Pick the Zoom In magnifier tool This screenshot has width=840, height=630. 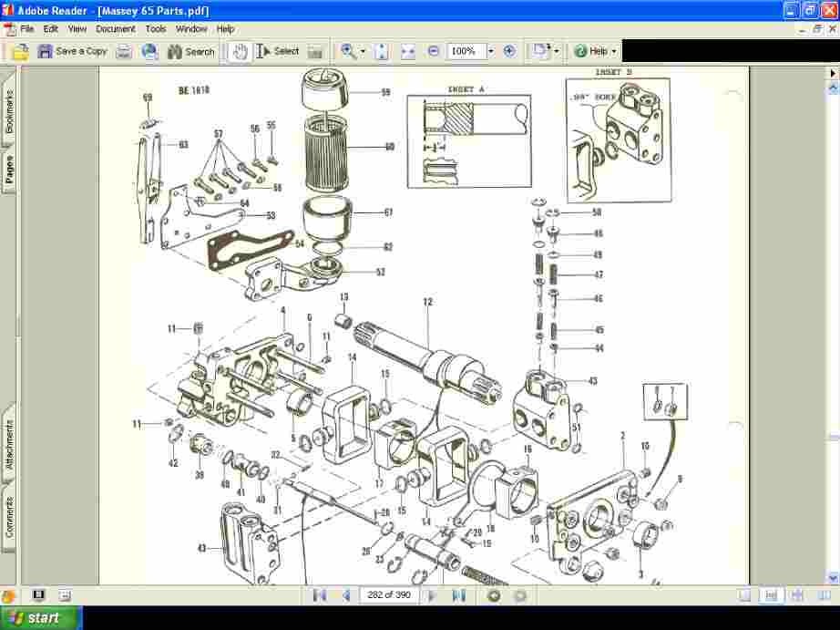pos(349,51)
